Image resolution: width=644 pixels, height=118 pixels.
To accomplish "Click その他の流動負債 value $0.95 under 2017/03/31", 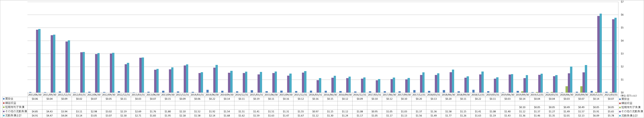I will pyautogui.click(x=374, y=111).
